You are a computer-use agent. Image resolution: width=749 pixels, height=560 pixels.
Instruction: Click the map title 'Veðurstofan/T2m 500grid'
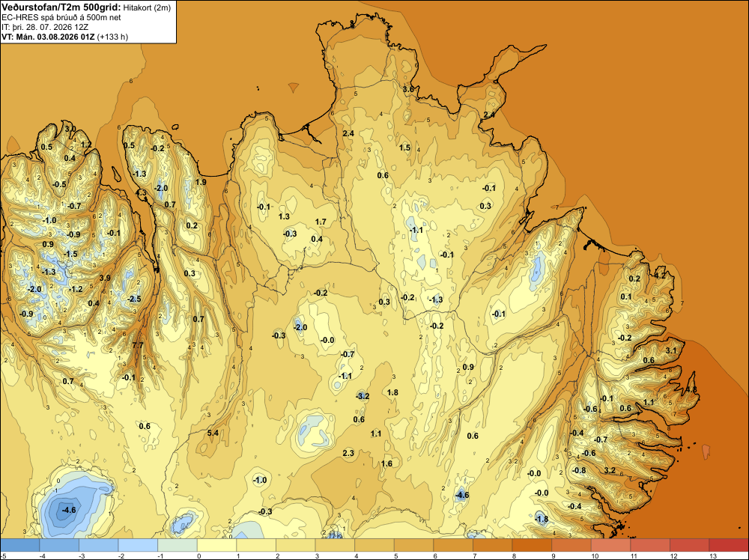tap(61, 7)
